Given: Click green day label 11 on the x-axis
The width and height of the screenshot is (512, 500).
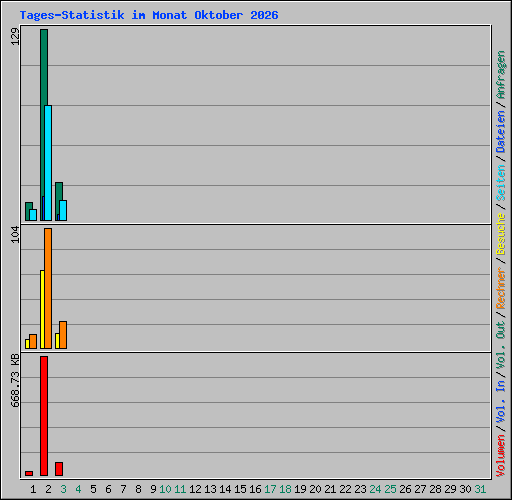Looking at the screenshot, I should click(180, 489).
